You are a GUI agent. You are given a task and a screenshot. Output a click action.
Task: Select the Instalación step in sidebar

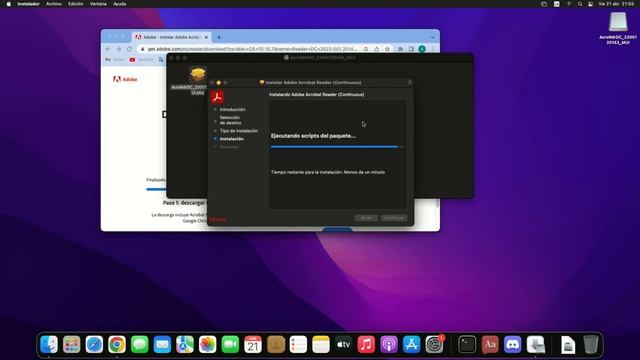(x=231, y=139)
